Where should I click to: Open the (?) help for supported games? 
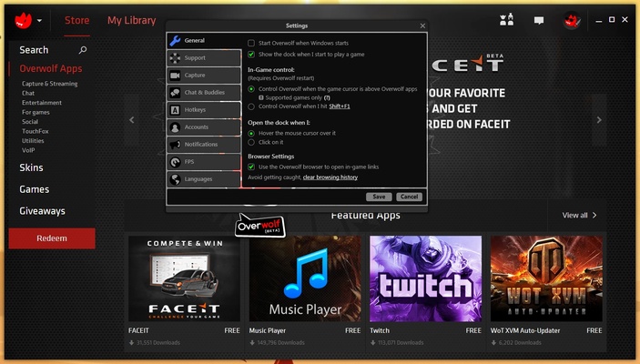[x=327, y=98]
